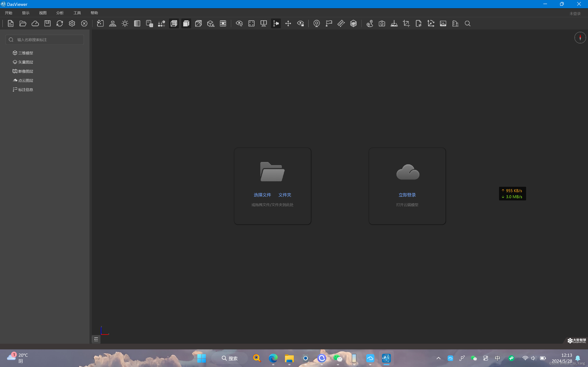This screenshot has width=588, height=367.
Task: Toggle the solid shaded cube display mode
Action: [186, 23]
